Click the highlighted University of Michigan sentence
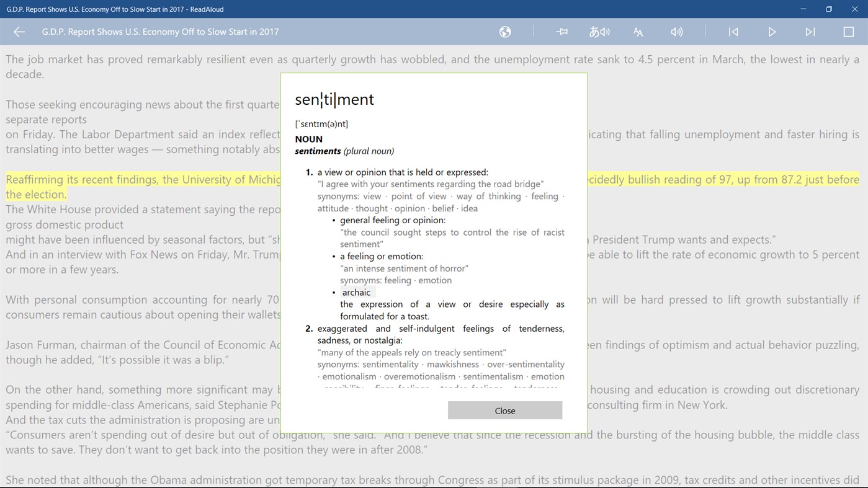The image size is (868, 488). tap(124, 179)
